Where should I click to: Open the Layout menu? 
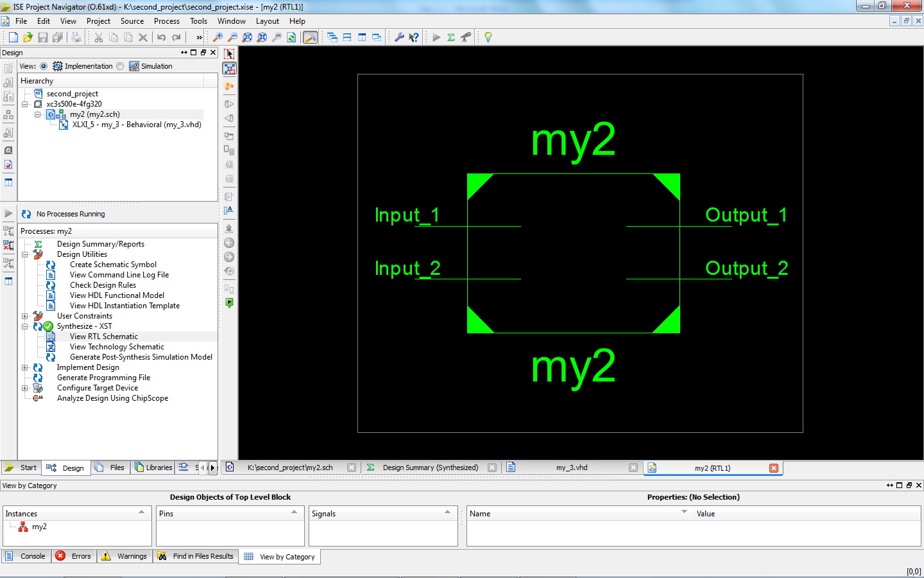tap(268, 21)
